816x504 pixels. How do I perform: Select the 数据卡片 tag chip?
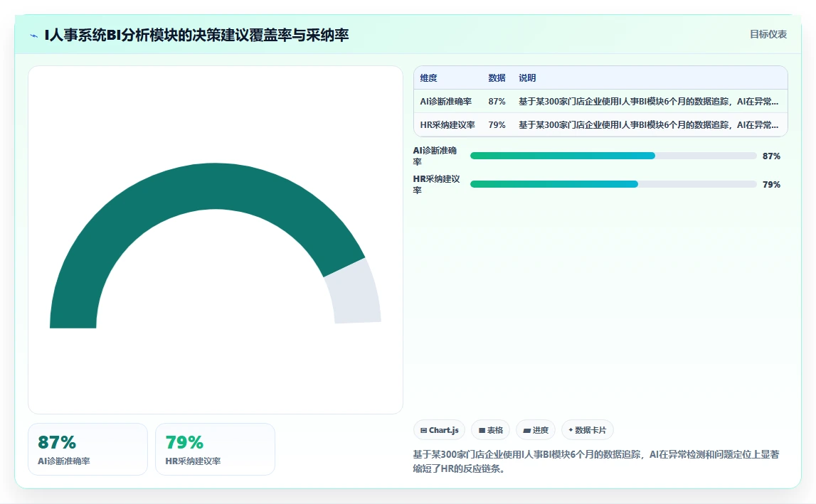coord(587,430)
